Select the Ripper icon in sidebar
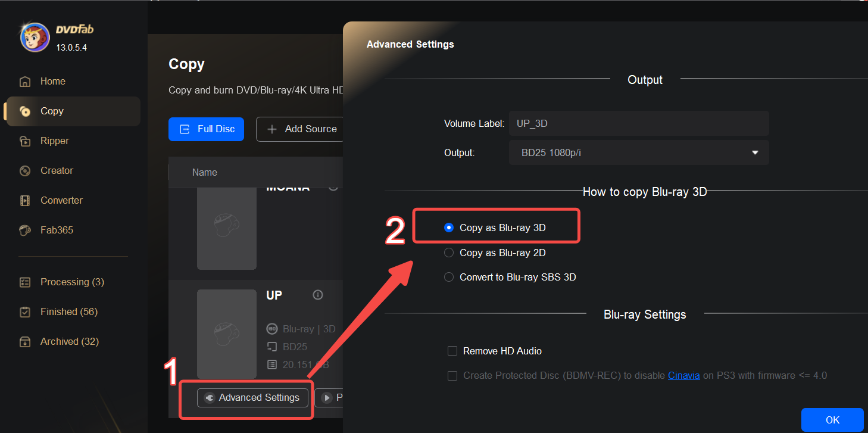Image resolution: width=868 pixels, height=433 pixels. tap(25, 141)
